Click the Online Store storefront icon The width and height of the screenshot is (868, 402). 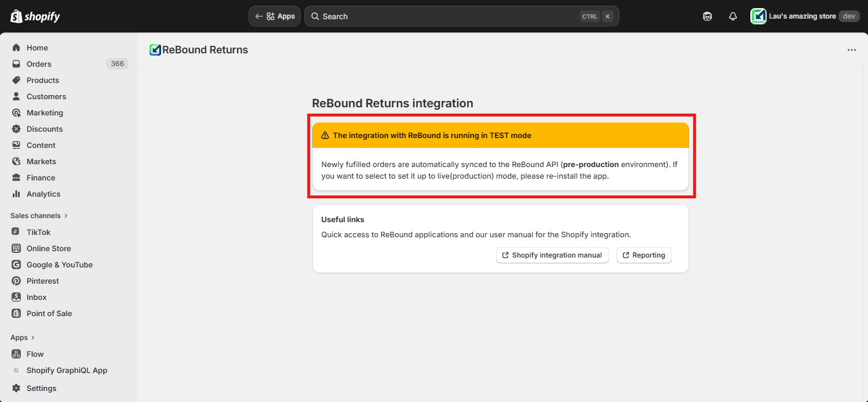16,248
